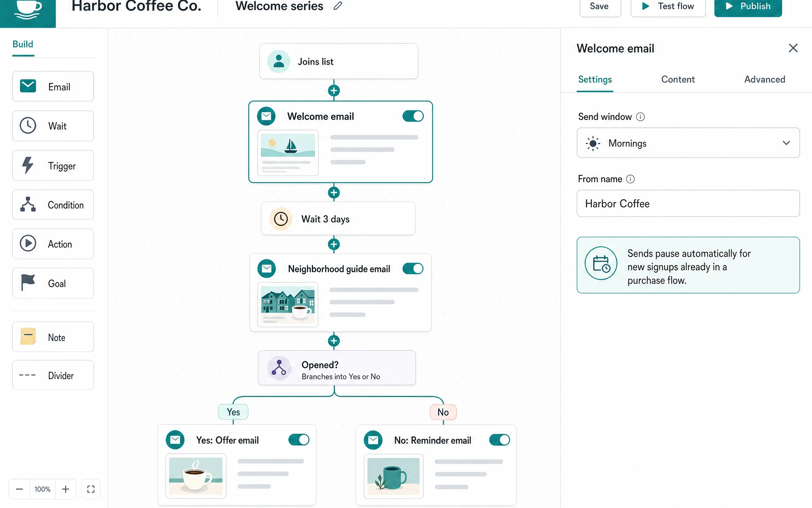Select the Condition branch block icon
The image size is (812, 508).
[28, 204]
